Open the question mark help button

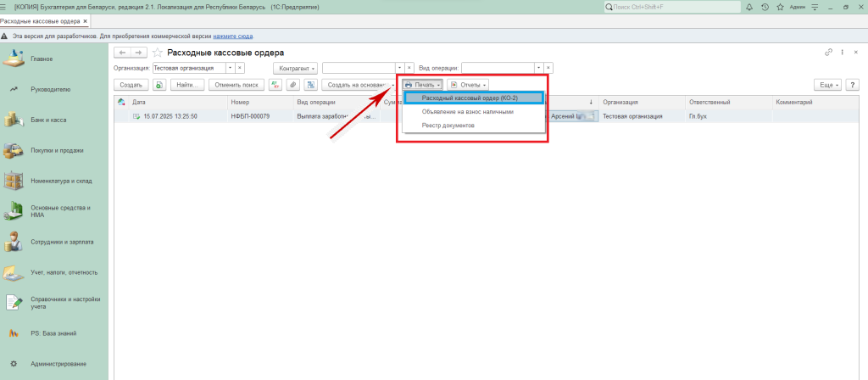pyautogui.click(x=853, y=85)
